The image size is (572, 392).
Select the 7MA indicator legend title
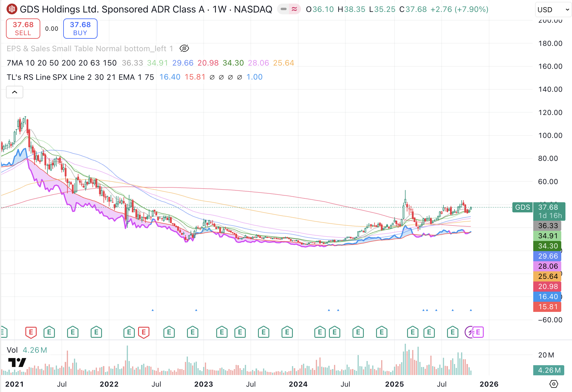tap(62, 63)
